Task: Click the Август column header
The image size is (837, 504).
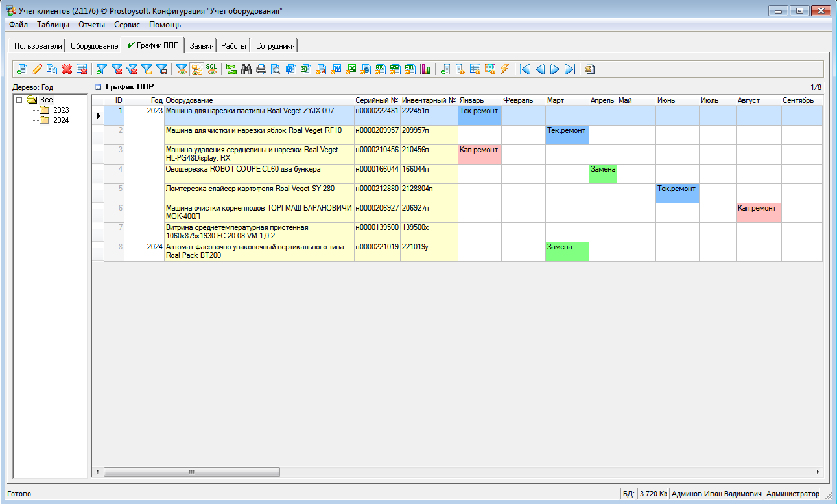Action: (x=758, y=100)
